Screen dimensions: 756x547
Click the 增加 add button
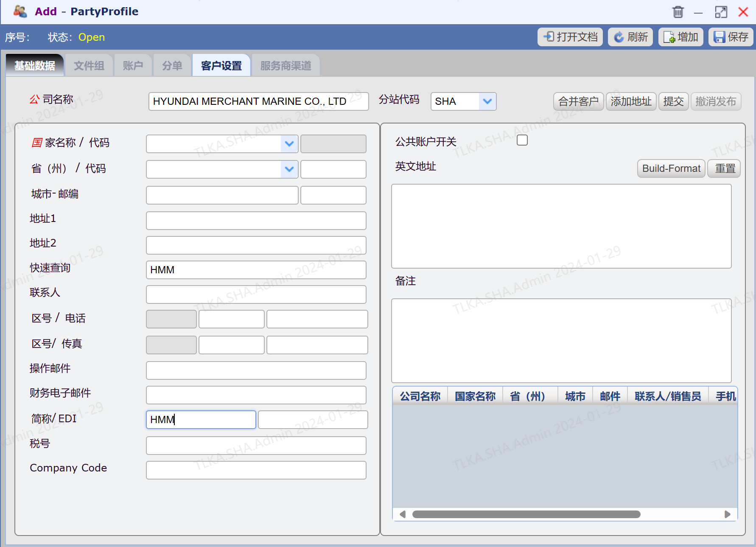click(681, 37)
